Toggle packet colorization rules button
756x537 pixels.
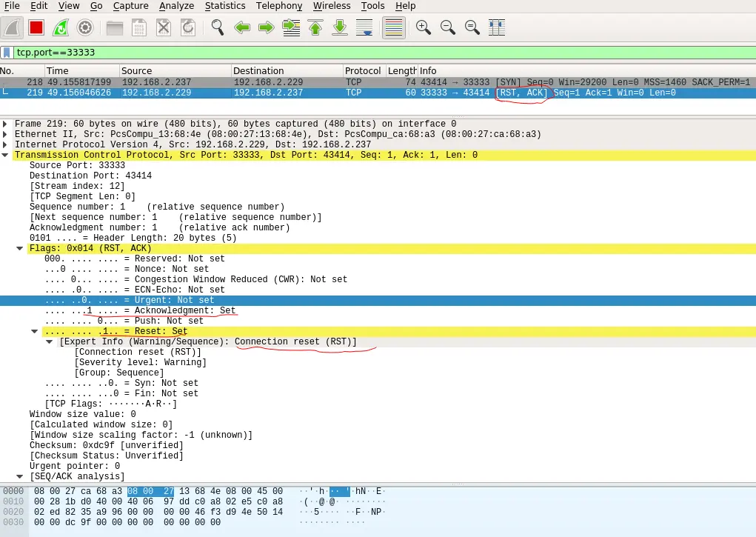pyautogui.click(x=393, y=27)
